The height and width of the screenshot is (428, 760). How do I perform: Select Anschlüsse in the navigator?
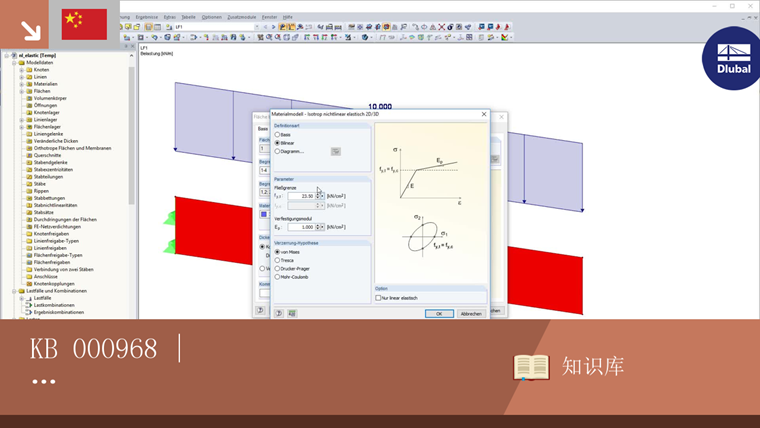tap(46, 277)
